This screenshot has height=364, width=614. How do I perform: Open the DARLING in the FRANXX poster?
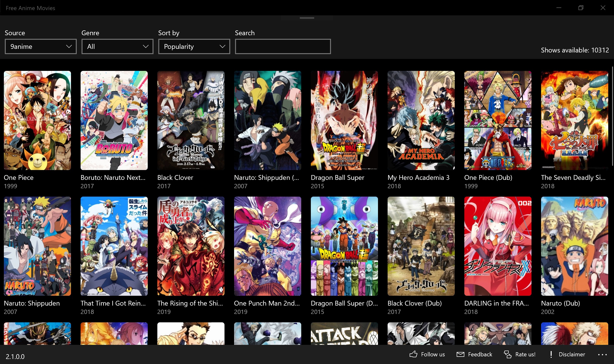[x=498, y=246]
